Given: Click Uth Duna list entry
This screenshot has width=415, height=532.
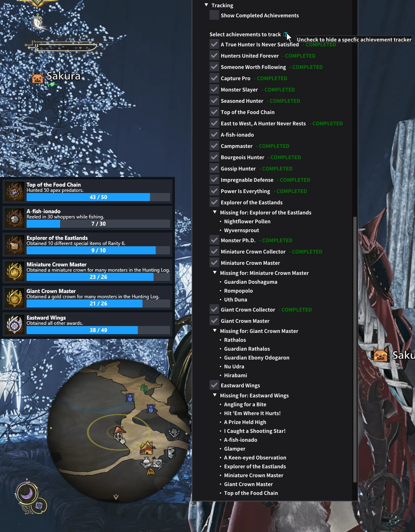Looking at the screenshot, I should click(236, 299).
